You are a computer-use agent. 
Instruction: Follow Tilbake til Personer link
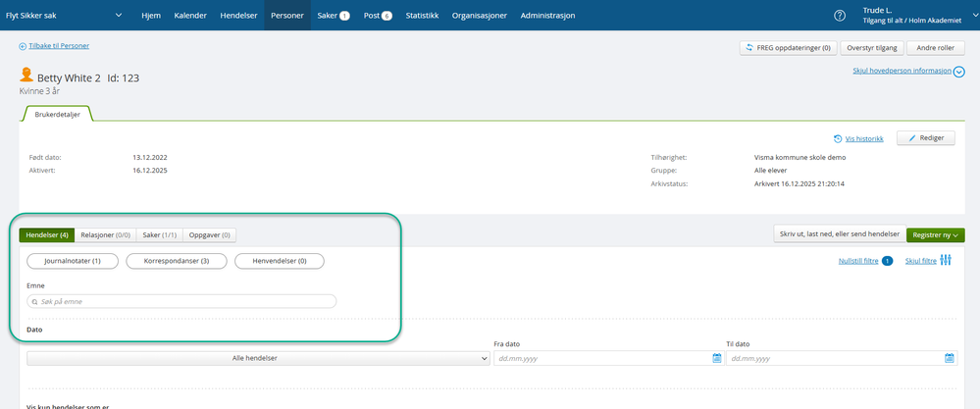(x=59, y=46)
